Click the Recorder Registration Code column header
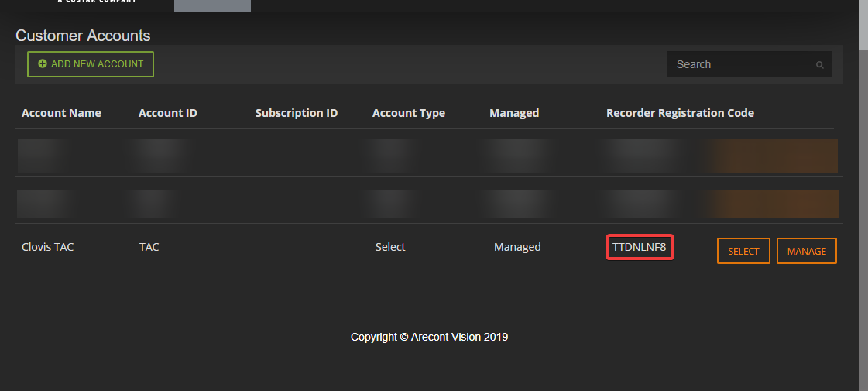868x391 pixels. pos(680,113)
